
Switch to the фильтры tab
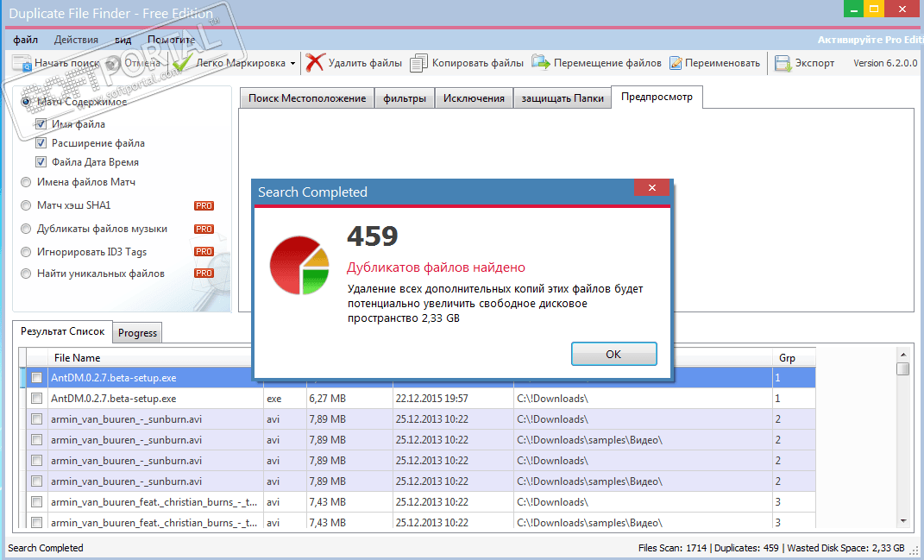(x=405, y=98)
